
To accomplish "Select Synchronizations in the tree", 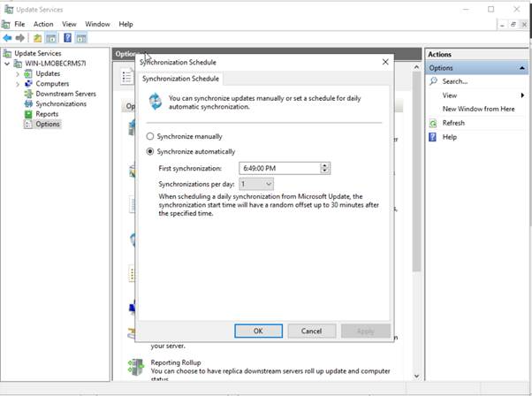I will tap(61, 103).
